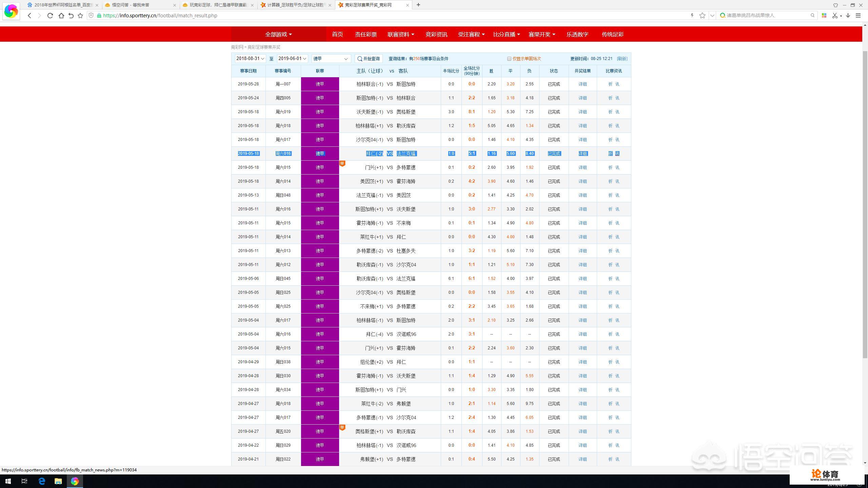Click the 赛事日期 column header
Image resolution: width=868 pixels, height=488 pixels.
point(248,71)
